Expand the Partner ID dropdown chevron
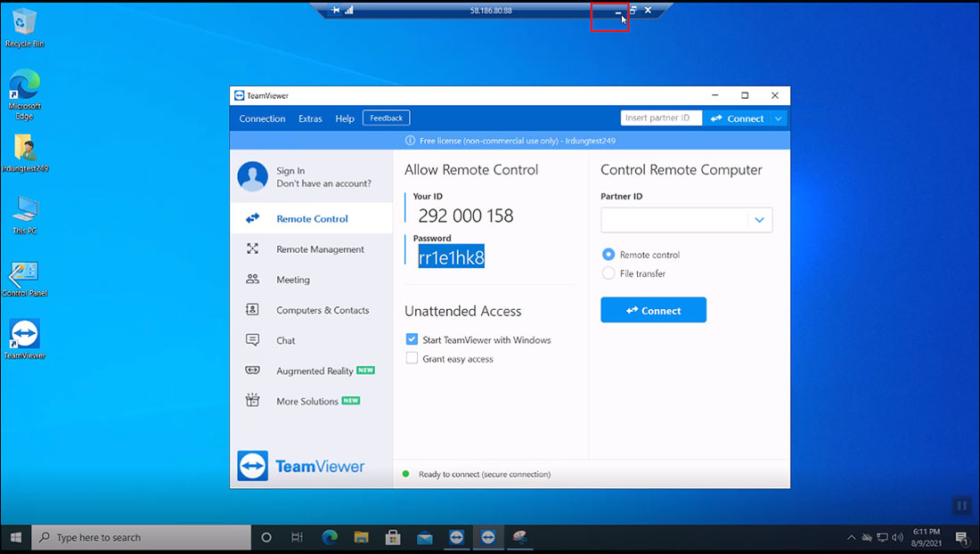The width and height of the screenshot is (980, 554). (759, 220)
